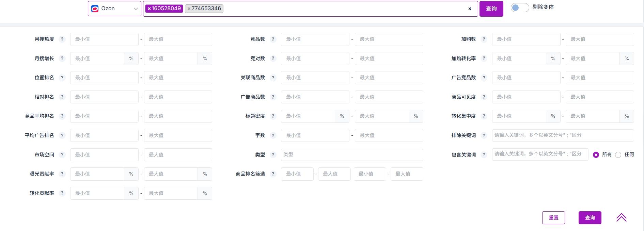The width and height of the screenshot is (644, 231).
Task: Open the help tooltip for 加购转化率
Action: [x=484, y=59]
